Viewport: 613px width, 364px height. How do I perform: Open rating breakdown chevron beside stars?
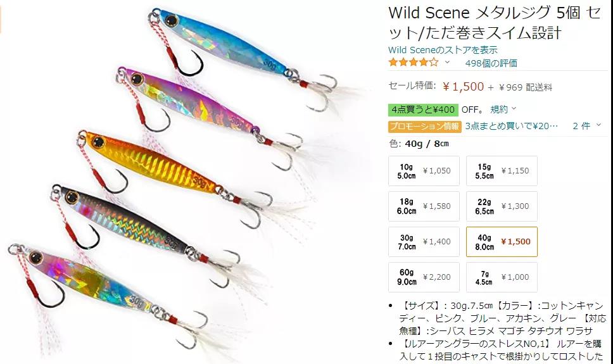point(447,62)
